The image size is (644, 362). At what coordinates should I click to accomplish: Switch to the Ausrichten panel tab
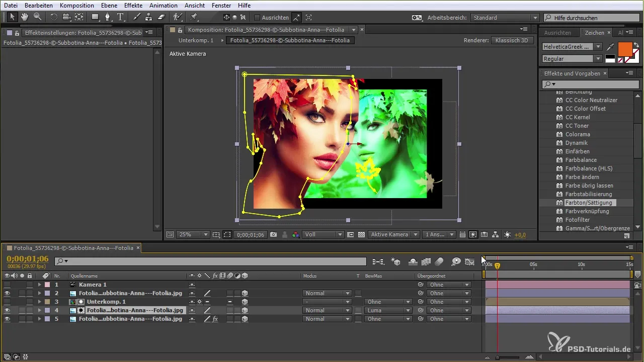point(557,32)
